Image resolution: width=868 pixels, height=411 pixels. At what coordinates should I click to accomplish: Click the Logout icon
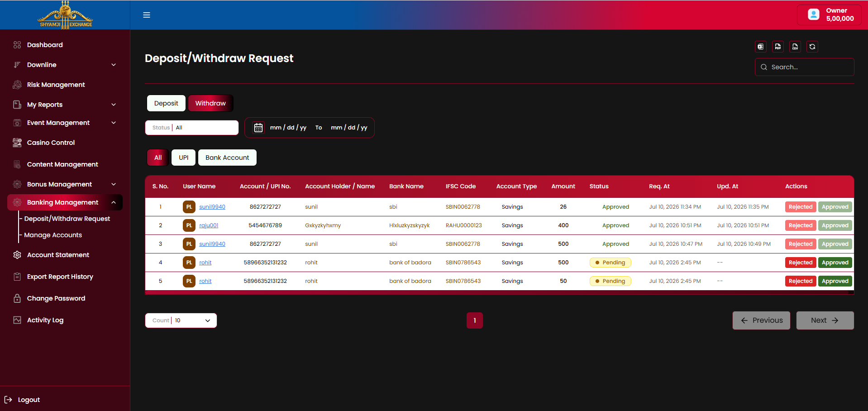click(x=8, y=400)
